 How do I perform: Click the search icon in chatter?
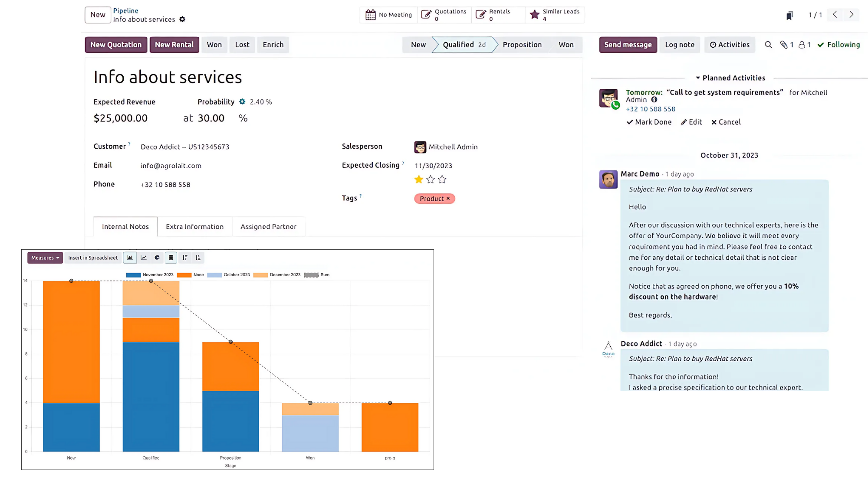(x=768, y=45)
